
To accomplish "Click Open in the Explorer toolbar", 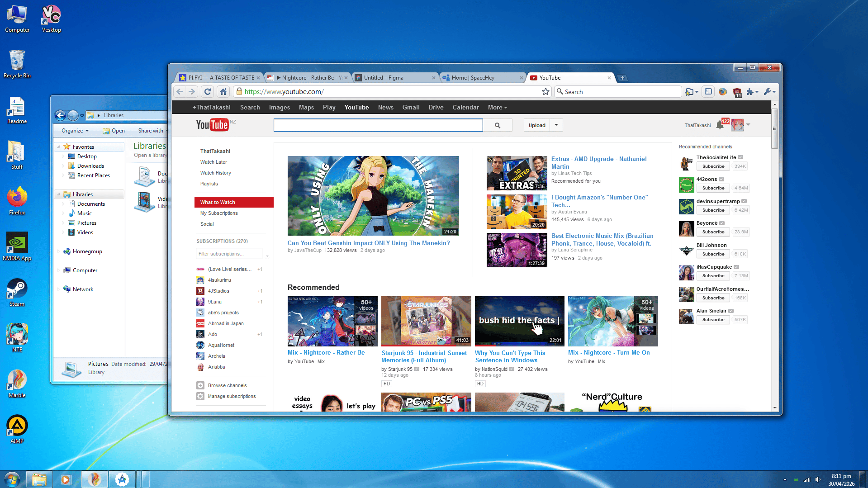I will click(x=114, y=131).
